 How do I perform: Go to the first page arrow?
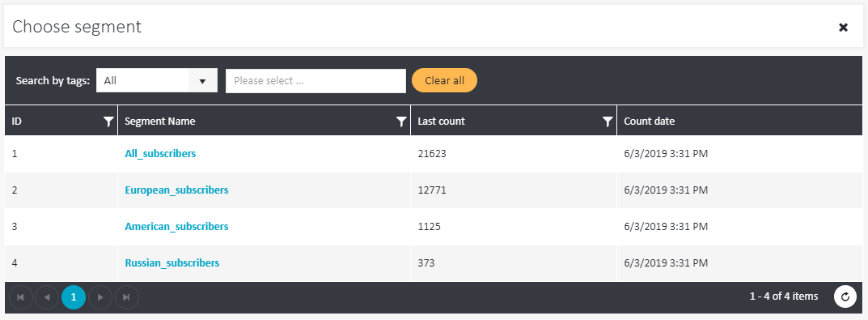click(x=20, y=297)
